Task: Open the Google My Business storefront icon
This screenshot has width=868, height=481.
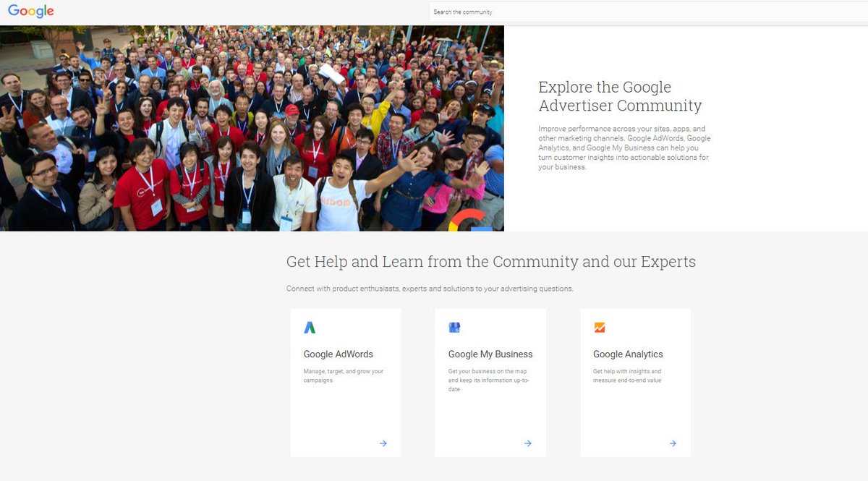Action: pos(454,328)
